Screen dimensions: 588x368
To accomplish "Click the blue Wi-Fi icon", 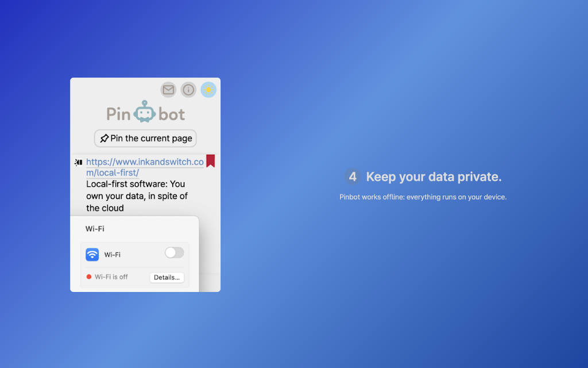I will click(92, 255).
